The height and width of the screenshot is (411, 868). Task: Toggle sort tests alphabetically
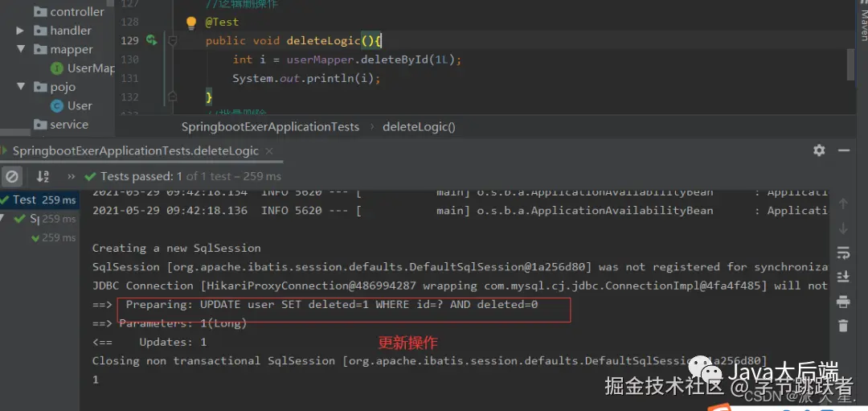(43, 177)
